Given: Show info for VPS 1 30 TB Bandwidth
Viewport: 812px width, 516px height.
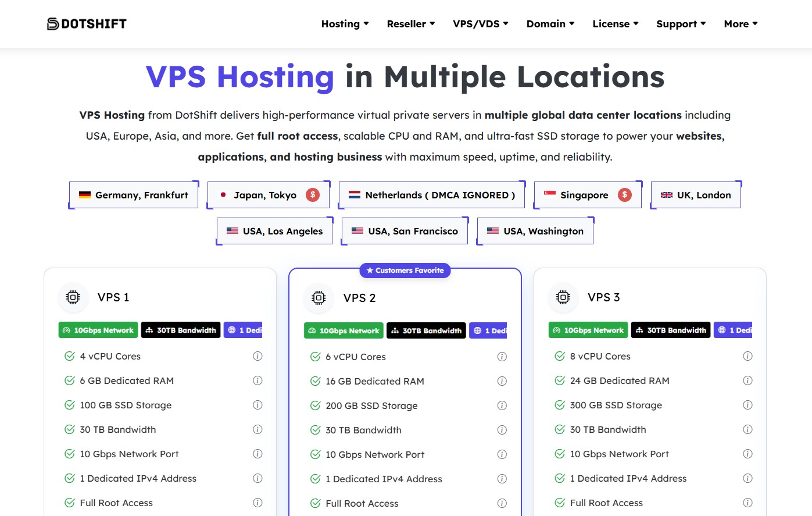Looking at the screenshot, I should (257, 429).
